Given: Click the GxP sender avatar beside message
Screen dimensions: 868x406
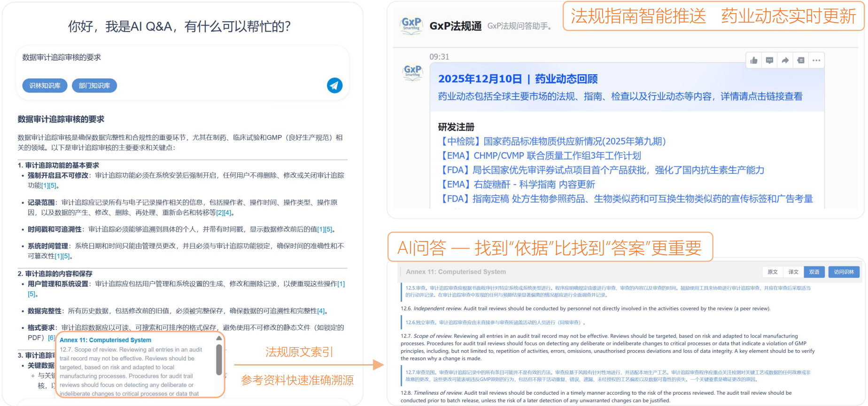Looking at the screenshot, I should (412, 72).
